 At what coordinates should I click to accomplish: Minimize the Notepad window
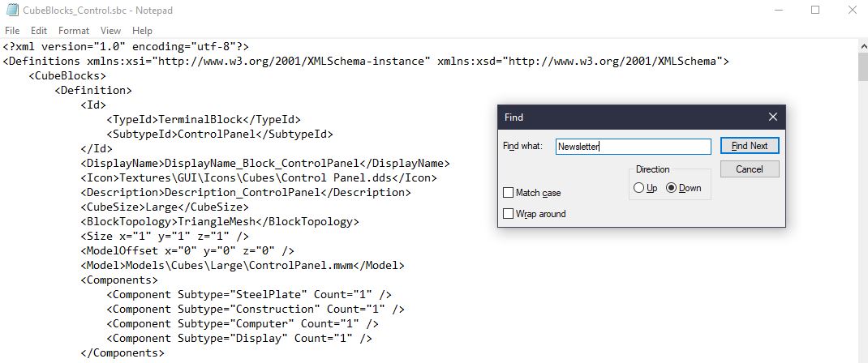point(777,10)
